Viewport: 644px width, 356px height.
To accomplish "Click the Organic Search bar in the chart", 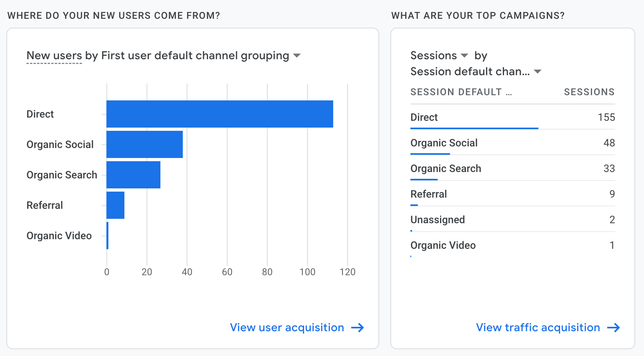I will coord(133,175).
